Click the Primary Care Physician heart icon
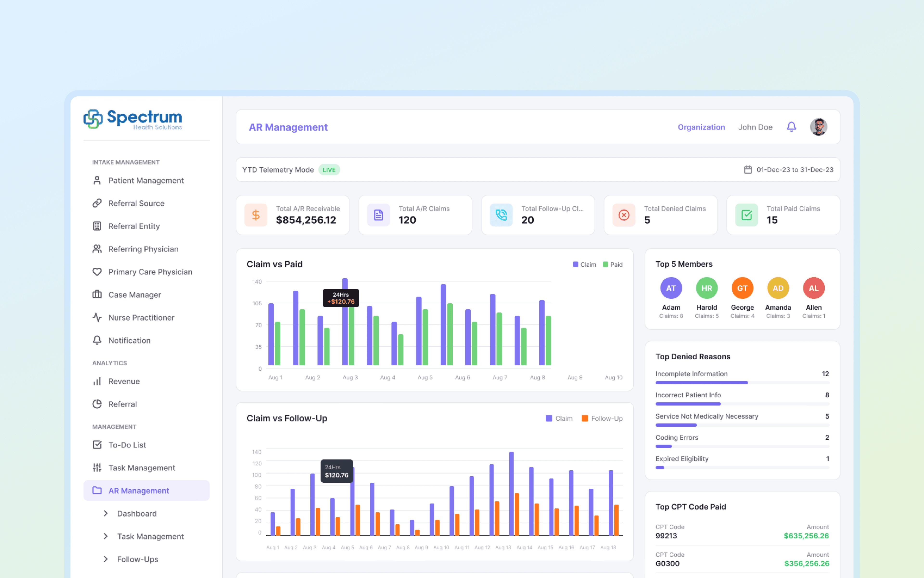 97,272
